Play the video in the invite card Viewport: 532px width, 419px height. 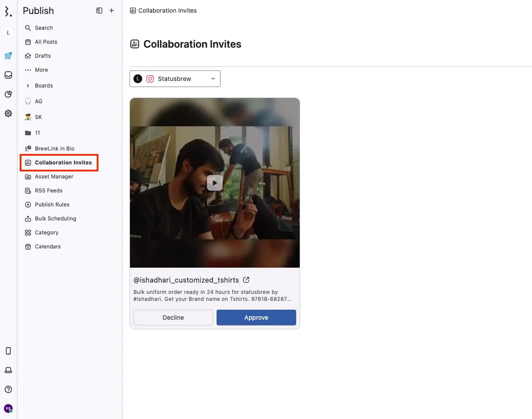tap(215, 183)
